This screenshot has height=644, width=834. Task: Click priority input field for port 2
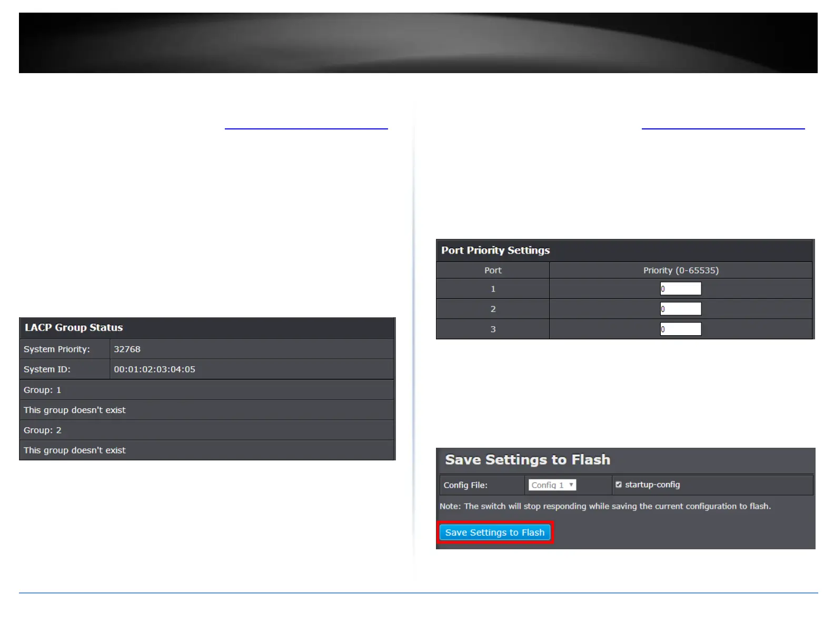click(681, 309)
